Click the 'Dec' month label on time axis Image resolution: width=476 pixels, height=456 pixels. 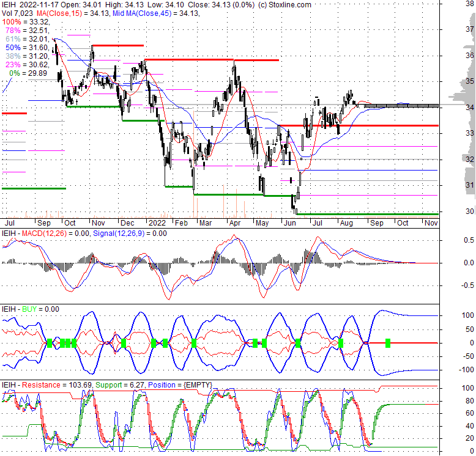pos(127,223)
